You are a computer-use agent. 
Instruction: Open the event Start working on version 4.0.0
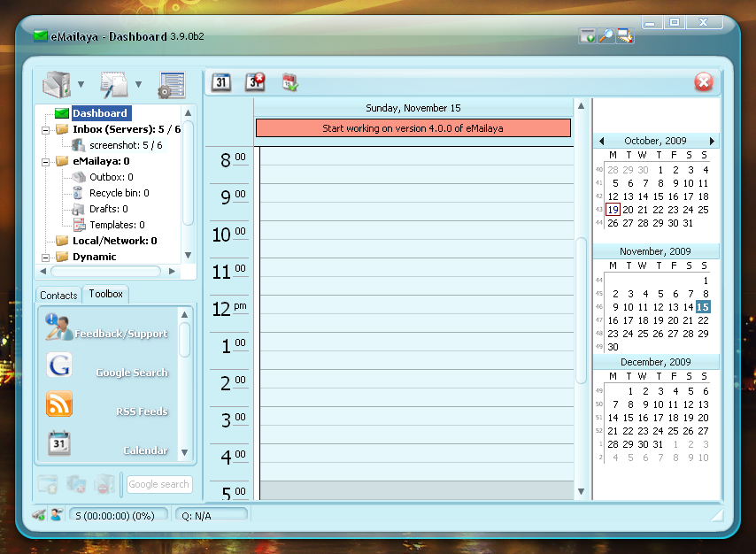413,128
